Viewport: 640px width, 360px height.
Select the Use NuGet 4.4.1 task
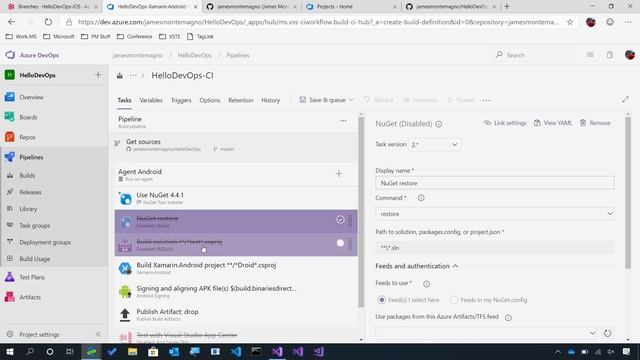(x=236, y=198)
